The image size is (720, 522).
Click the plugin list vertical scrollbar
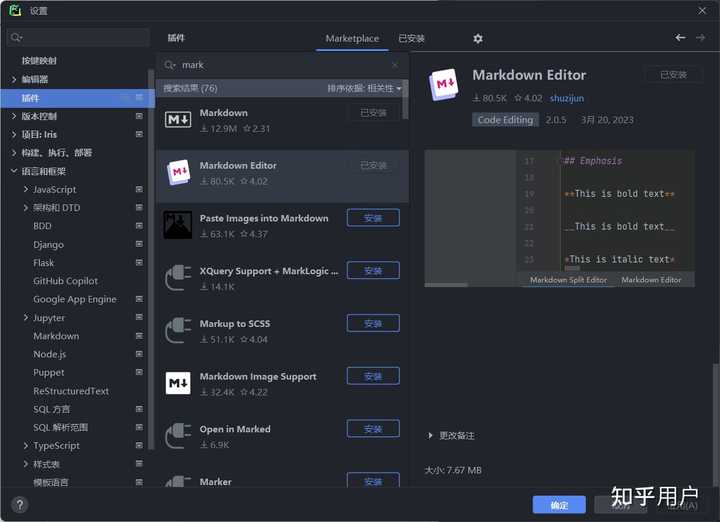pyautogui.click(x=405, y=101)
